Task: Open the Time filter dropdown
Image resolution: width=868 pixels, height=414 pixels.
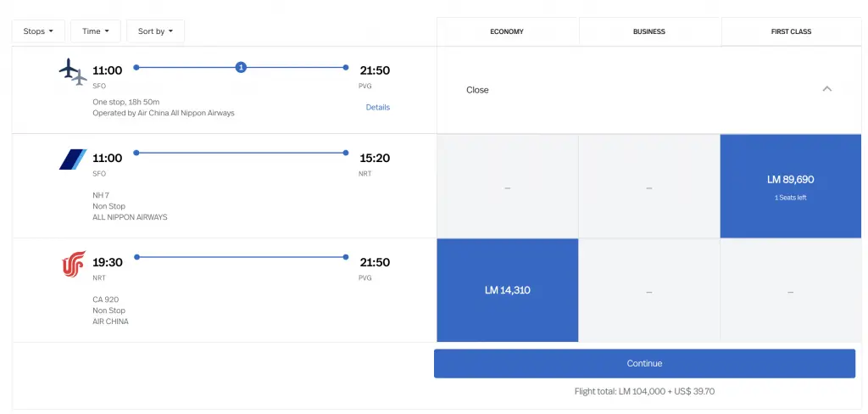Action: pos(96,31)
